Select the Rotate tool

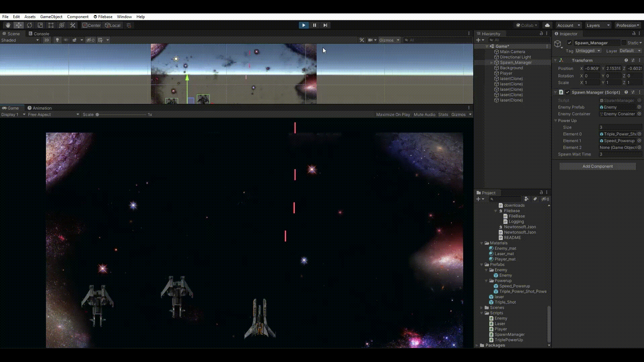click(x=30, y=25)
